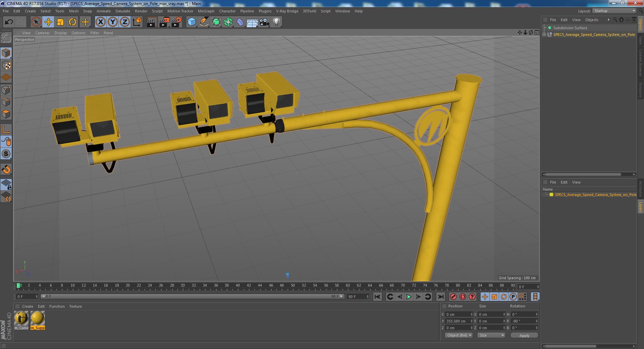Click the Apply button
This screenshot has width=644, height=349.
pos(524,335)
